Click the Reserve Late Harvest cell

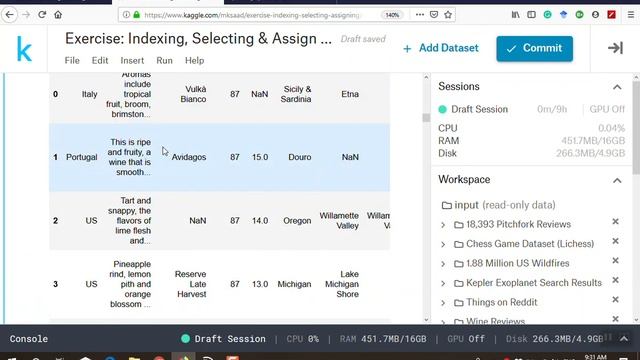(x=190, y=284)
